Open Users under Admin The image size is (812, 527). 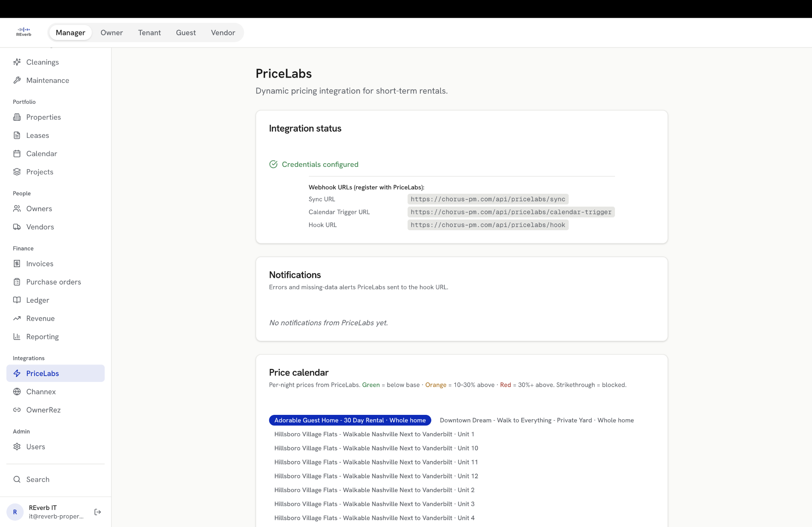point(56,447)
